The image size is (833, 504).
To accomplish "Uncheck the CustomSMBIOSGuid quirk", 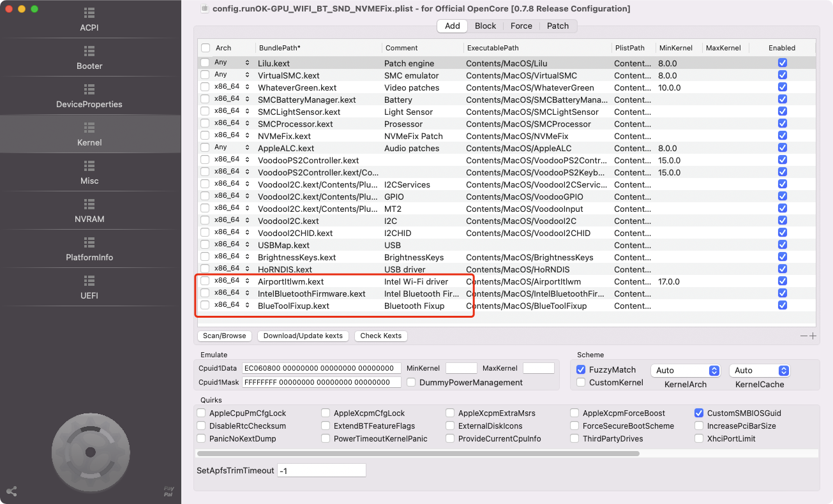I will (699, 413).
